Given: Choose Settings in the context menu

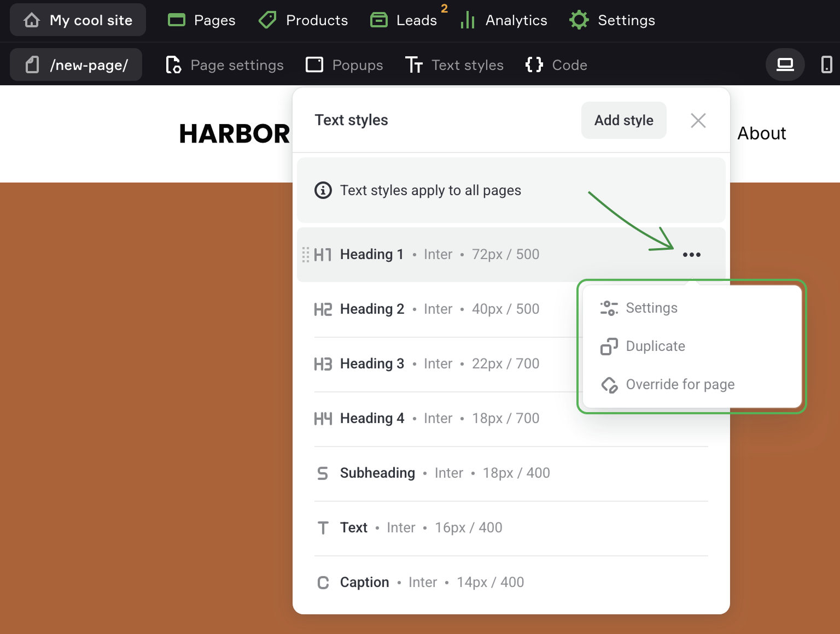Looking at the screenshot, I should click(651, 308).
